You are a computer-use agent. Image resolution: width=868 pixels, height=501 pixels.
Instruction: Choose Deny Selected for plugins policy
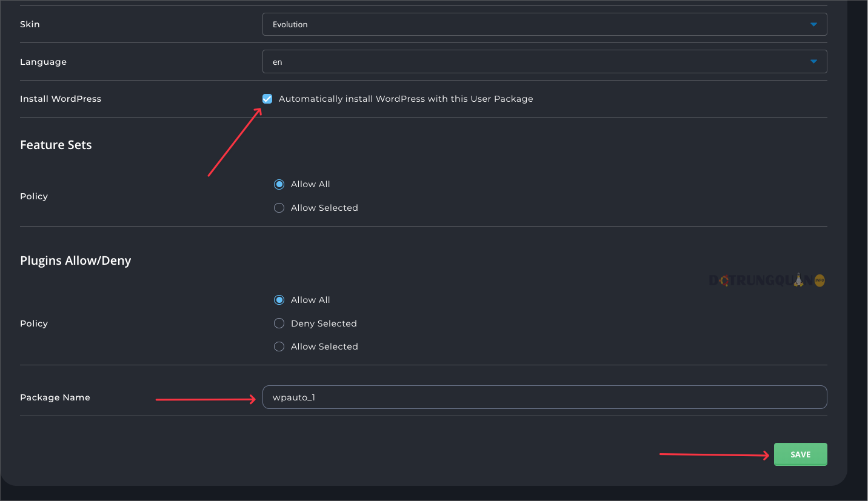279,323
